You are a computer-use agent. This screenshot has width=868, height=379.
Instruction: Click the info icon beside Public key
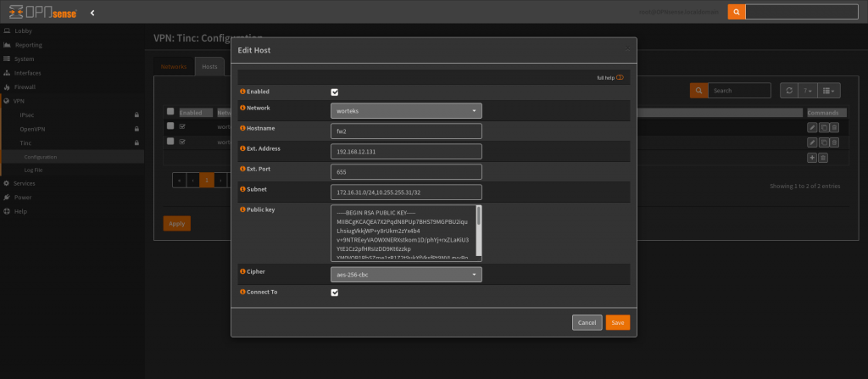point(242,209)
